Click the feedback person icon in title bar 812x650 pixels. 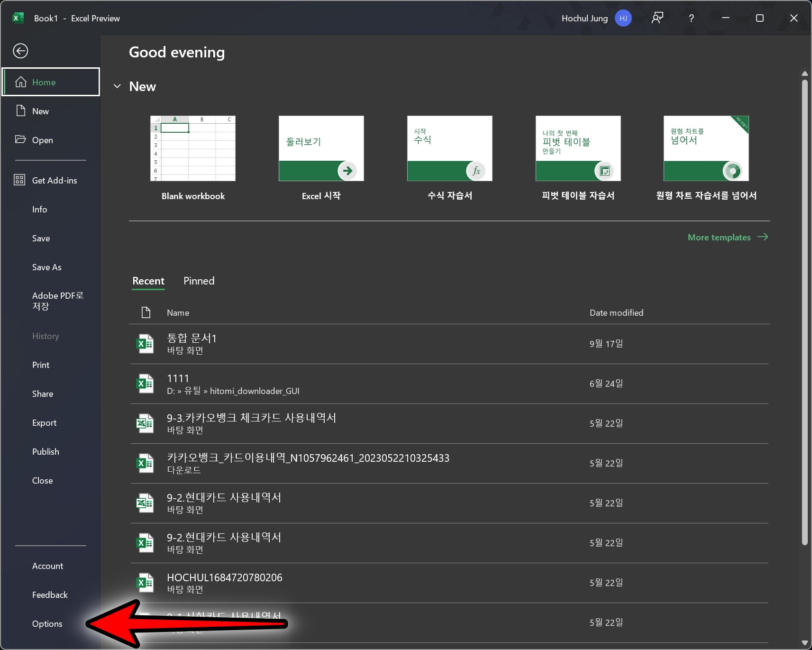[657, 18]
